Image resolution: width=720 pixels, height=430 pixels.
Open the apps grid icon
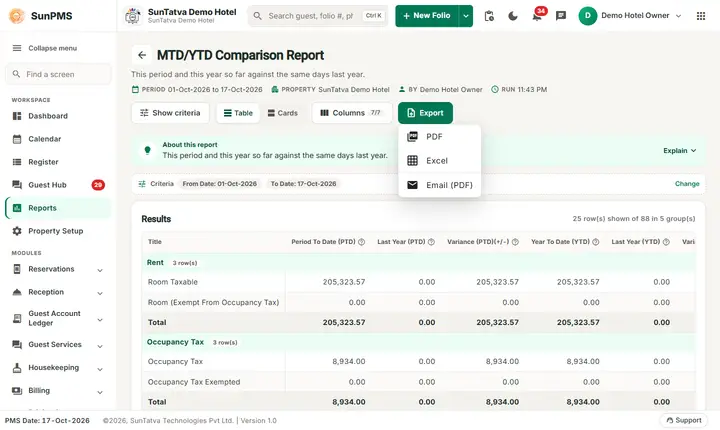click(x=701, y=16)
